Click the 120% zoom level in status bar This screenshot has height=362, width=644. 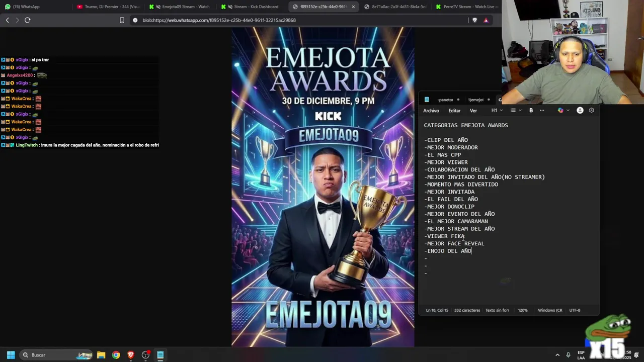point(523,310)
